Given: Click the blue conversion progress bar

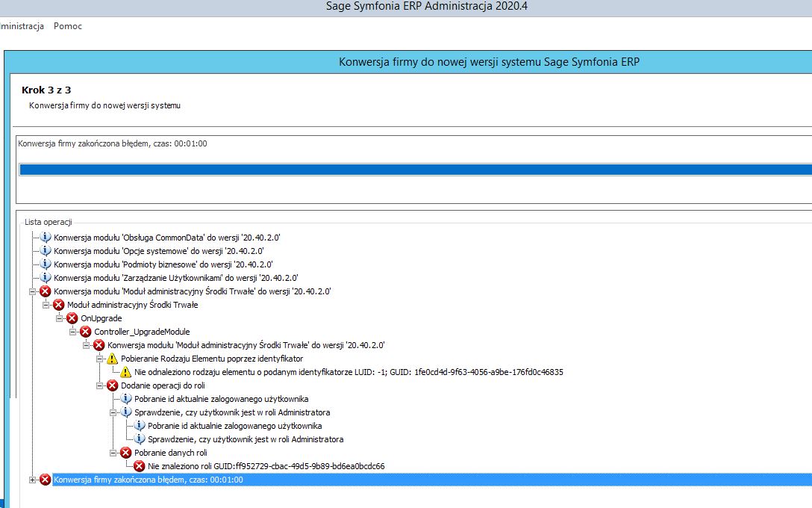Looking at the screenshot, I should 415,170.
